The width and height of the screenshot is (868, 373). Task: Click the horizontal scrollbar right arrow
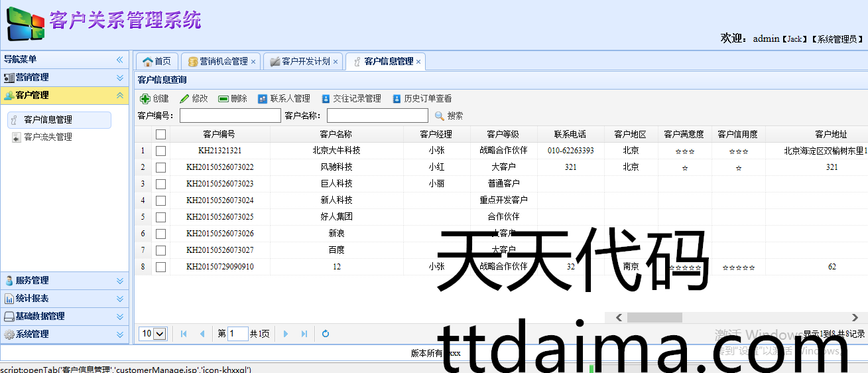(855, 318)
